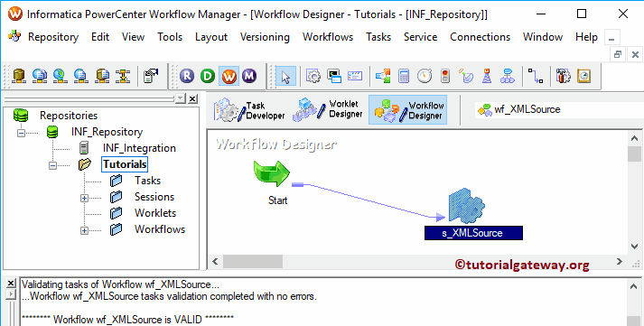Click the last framed clock toolbar icon
This screenshot has width=644, height=326.
point(583,76)
